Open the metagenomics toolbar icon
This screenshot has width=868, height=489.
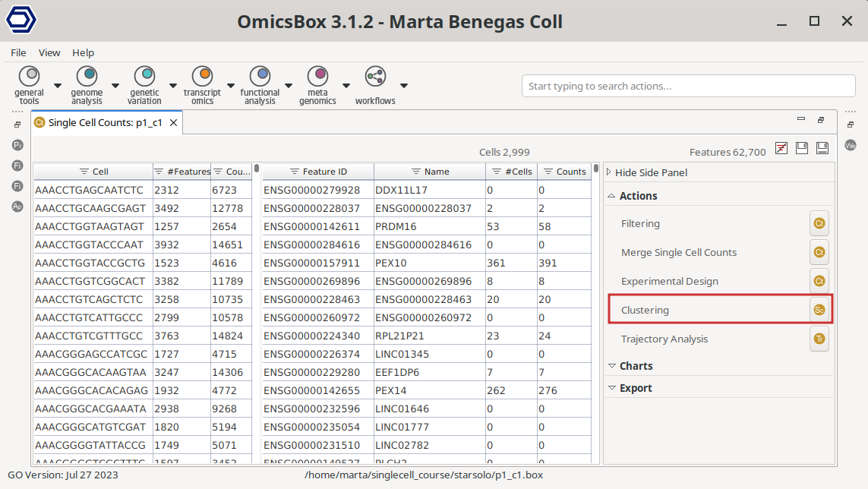click(317, 76)
